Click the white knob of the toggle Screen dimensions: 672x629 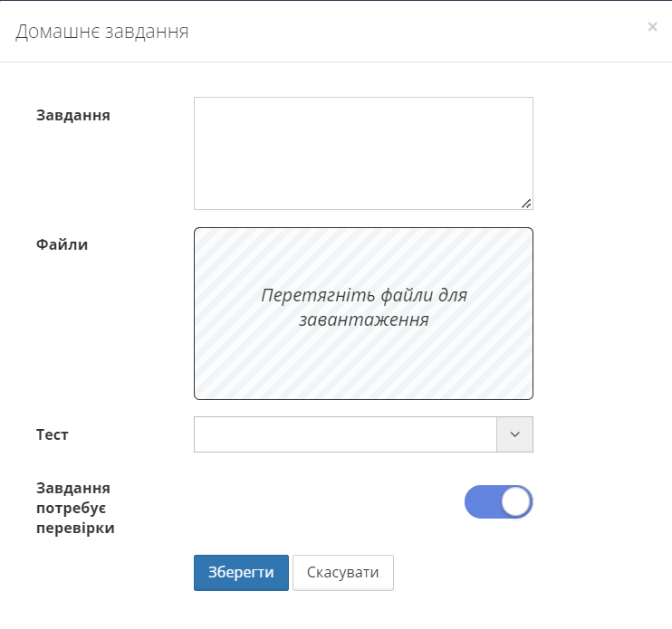tap(515, 502)
